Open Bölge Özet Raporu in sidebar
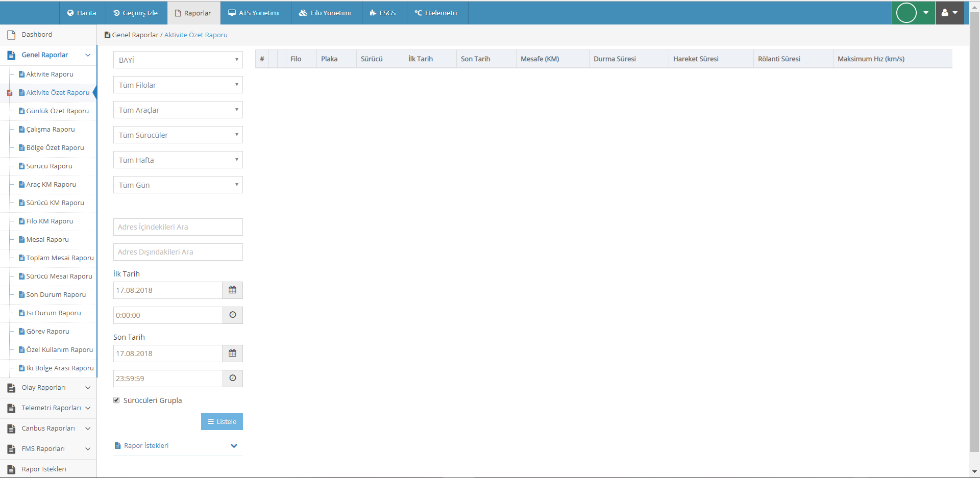This screenshot has width=980, height=478. 55,148
